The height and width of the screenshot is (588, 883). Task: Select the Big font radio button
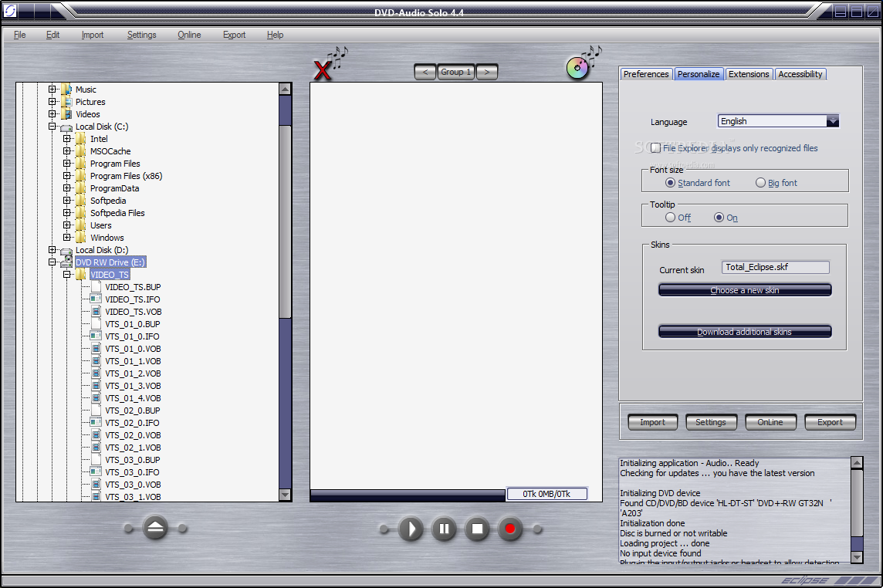point(760,182)
